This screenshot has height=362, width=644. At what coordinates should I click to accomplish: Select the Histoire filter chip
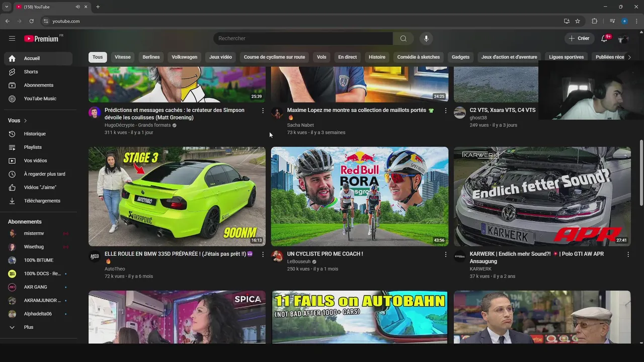tap(377, 57)
